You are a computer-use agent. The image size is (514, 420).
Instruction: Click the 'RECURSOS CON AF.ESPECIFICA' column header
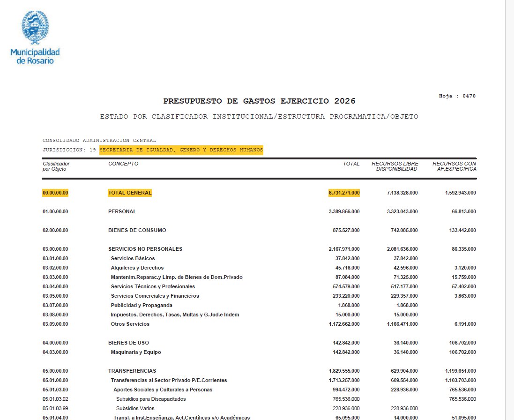coord(454,166)
